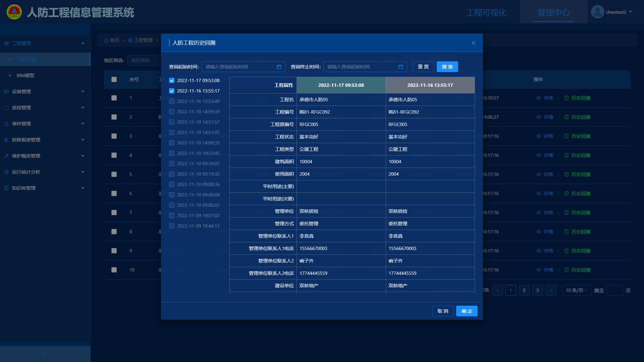Click calendar icon in query end time field

click(400, 67)
